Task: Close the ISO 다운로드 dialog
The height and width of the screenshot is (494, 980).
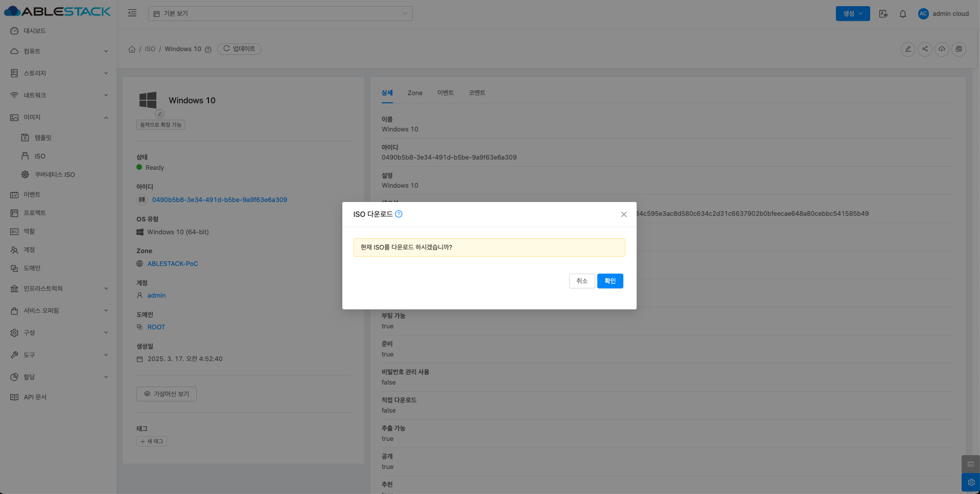Action: [623, 214]
